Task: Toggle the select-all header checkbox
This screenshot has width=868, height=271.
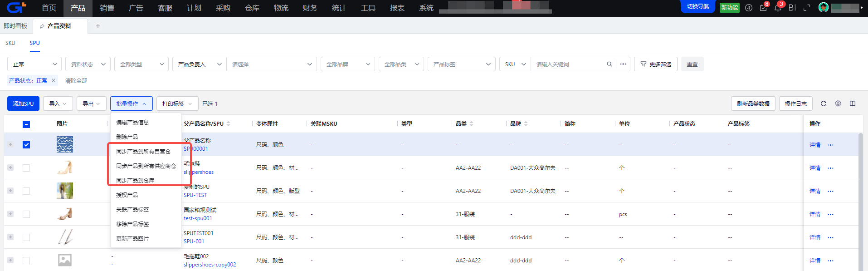Action: tap(26, 124)
